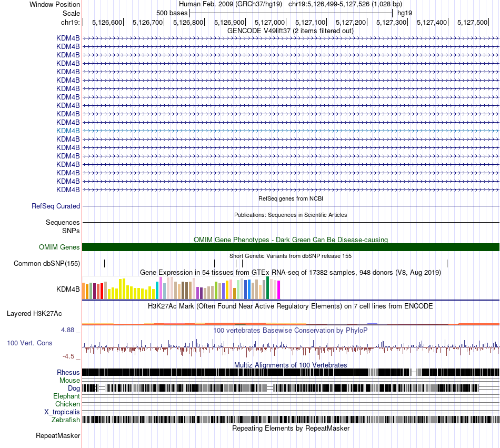Click the RepeatMasker track label
The image size is (500, 448).
[58, 436]
